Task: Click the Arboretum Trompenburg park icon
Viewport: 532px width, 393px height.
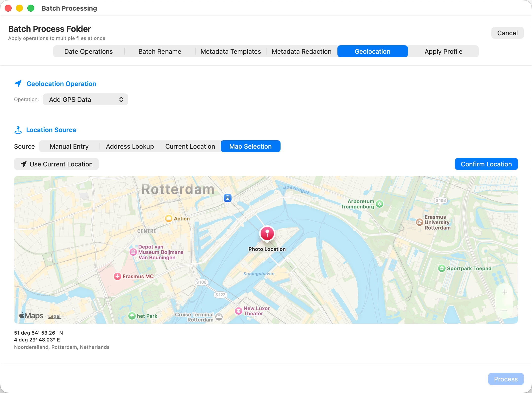Action: tap(380, 204)
